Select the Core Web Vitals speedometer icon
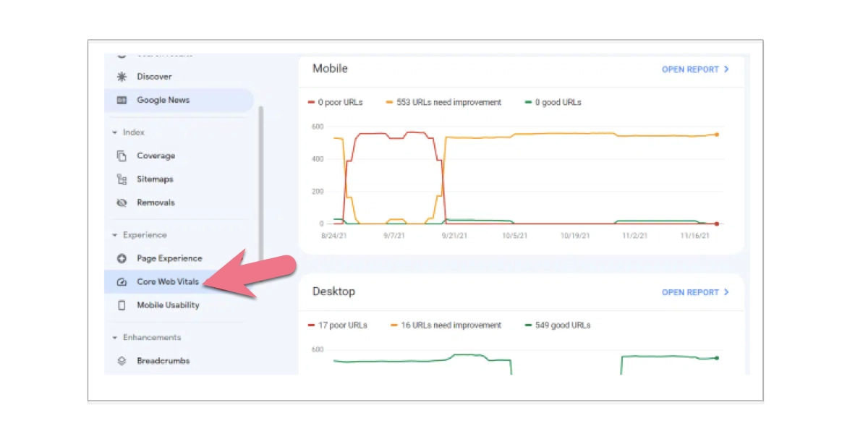This screenshot has width=868, height=434. (x=122, y=281)
